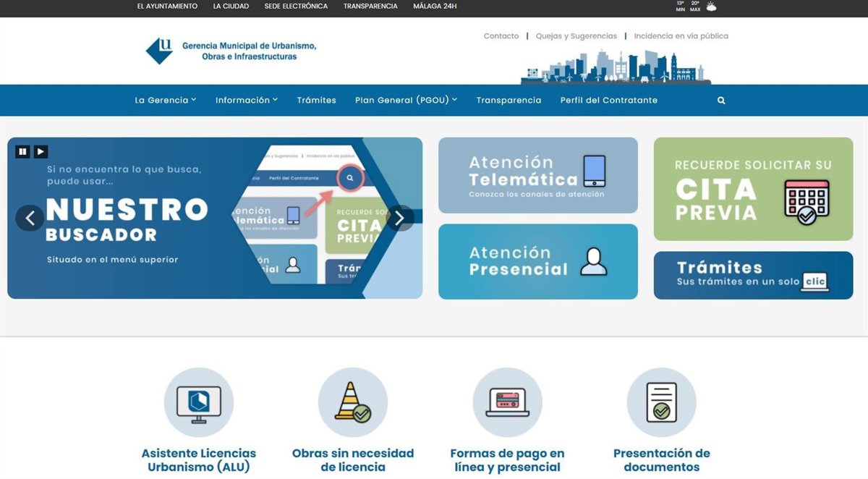Open the Sede Electrónica top link

[x=296, y=7]
